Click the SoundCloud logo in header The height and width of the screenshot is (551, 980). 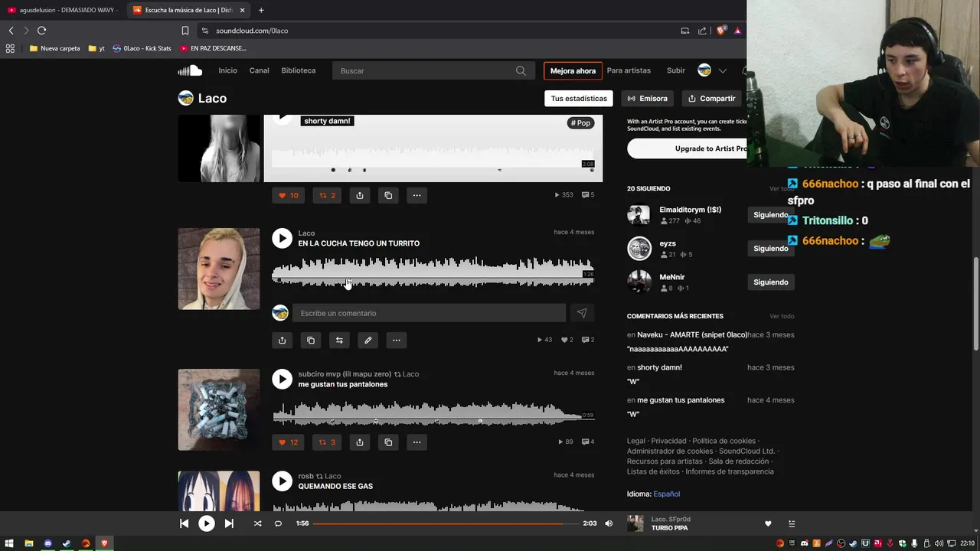[x=190, y=70]
